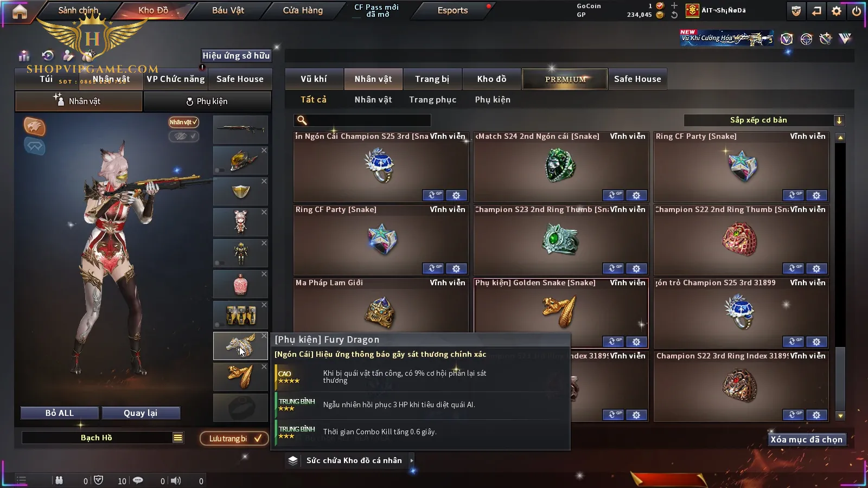This screenshot has height=488, width=868.
Task: Open the Trang phục sub-tab
Action: point(432,100)
